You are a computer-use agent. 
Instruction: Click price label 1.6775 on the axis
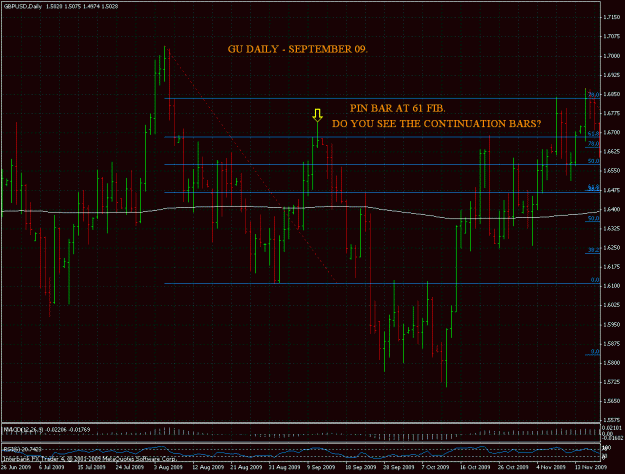coord(611,113)
